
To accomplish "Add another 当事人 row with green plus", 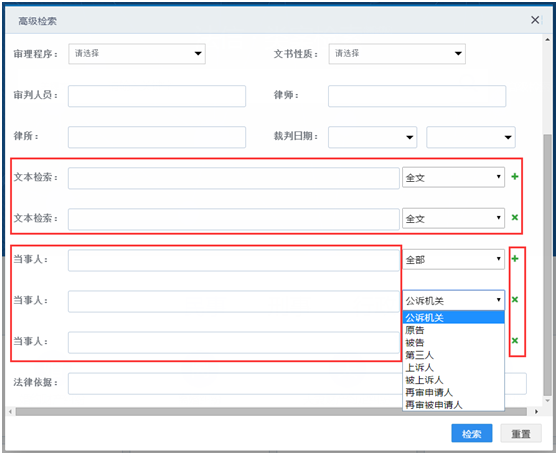I will coord(515,259).
